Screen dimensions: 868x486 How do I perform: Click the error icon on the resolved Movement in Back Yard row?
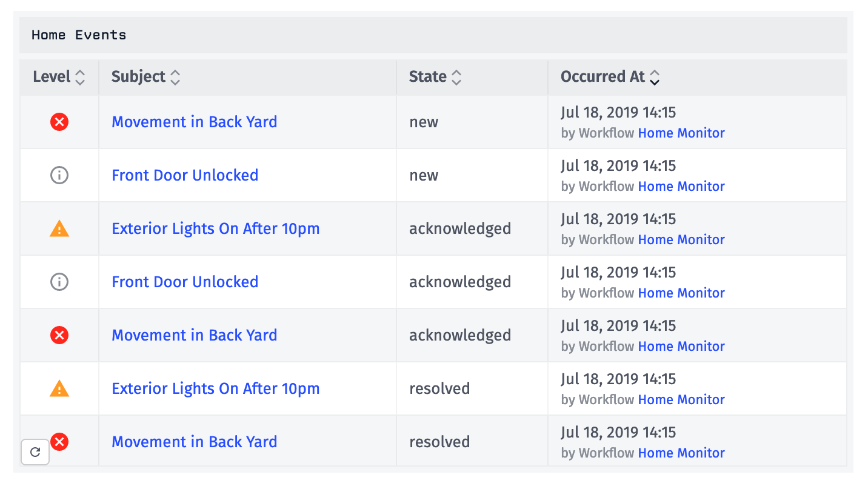point(59,442)
